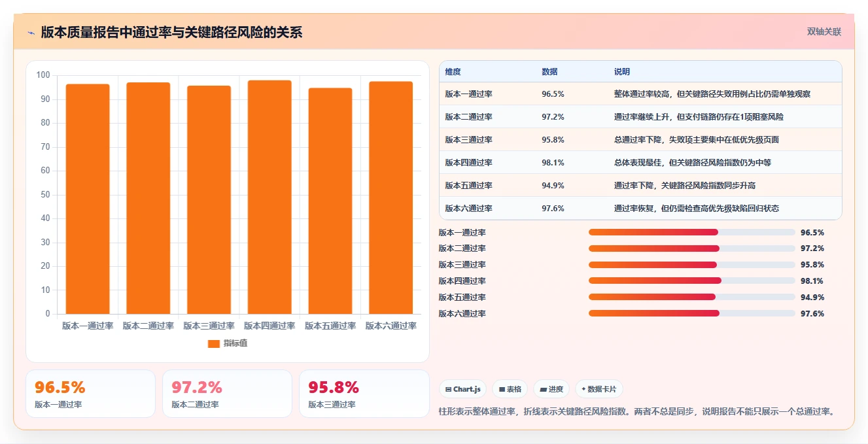Image resolution: width=868 pixels, height=444 pixels.
Task: Open the 96.5% 版本一通过率 data card
Action: 90,394
